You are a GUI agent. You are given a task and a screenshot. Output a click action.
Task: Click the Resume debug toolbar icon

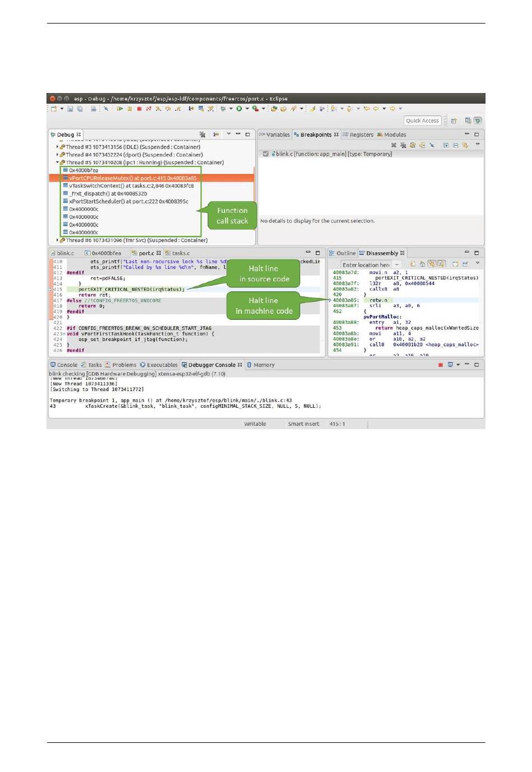pyautogui.click(x=120, y=109)
